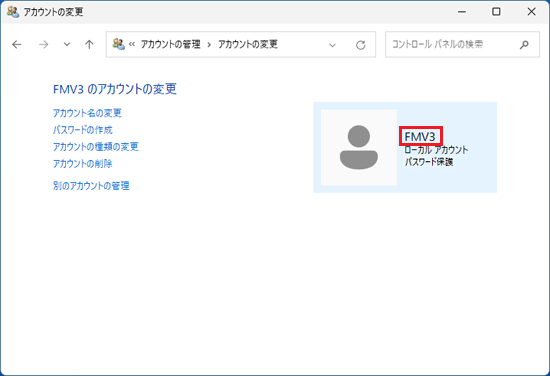Open address bar history dropdown
The width and height of the screenshot is (550, 376).
[x=332, y=45]
